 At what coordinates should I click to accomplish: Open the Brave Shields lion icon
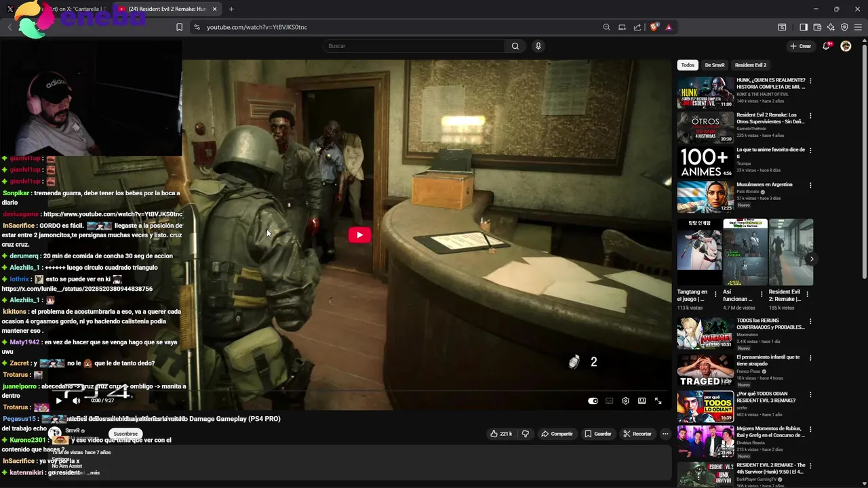pos(654,27)
